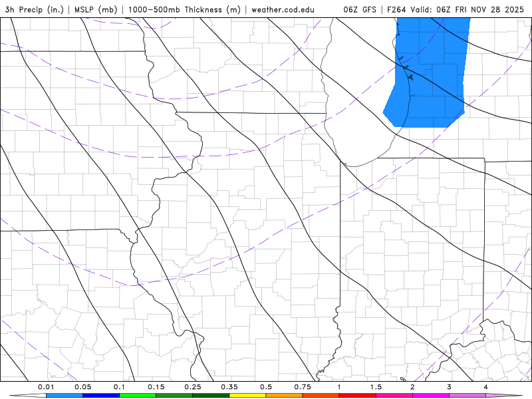
Task: Click the yellow 0.35 legend swatch
Action: (x=247, y=396)
